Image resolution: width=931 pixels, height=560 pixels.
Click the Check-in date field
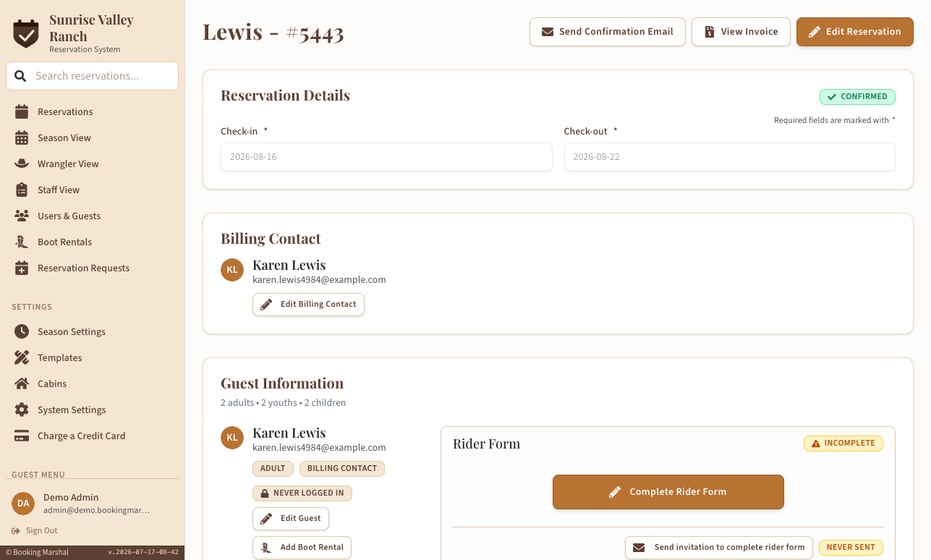point(386,157)
